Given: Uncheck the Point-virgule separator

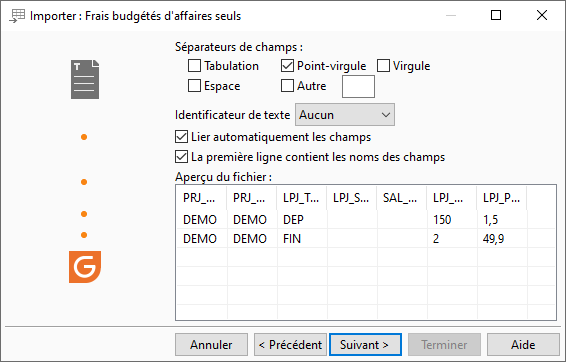Looking at the screenshot, I should 287,66.
